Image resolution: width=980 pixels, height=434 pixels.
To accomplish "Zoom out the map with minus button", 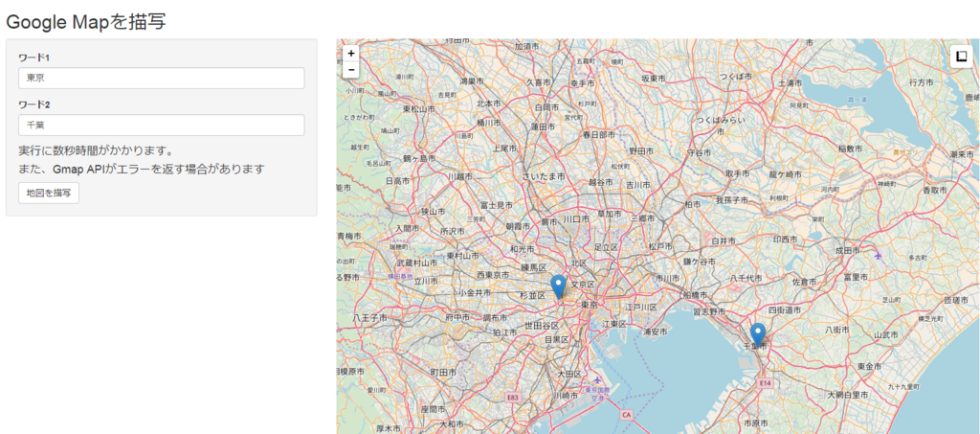I will pyautogui.click(x=351, y=69).
